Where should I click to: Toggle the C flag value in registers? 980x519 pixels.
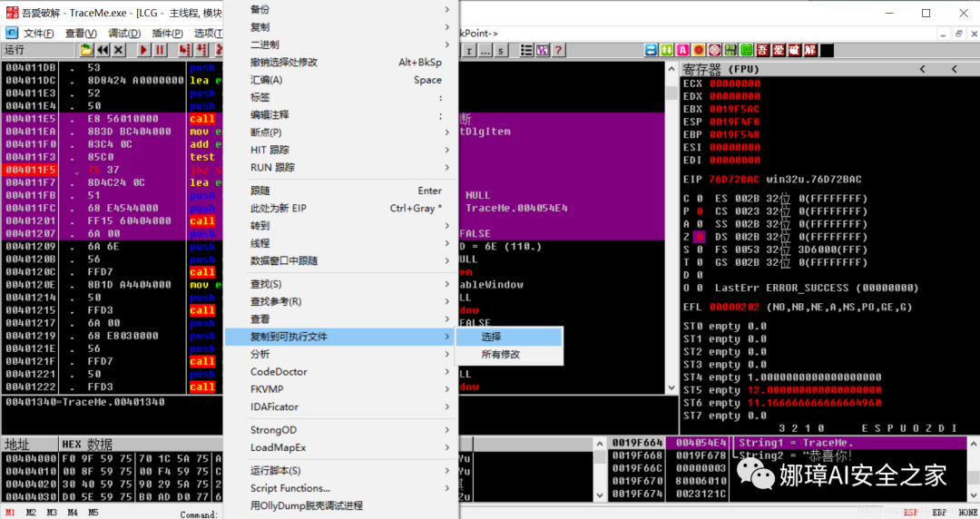click(x=700, y=198)
